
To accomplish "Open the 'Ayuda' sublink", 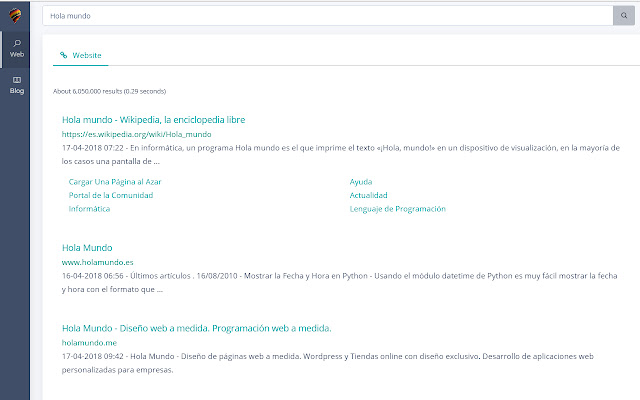I will pyautogui.click(x=361, y=182).
